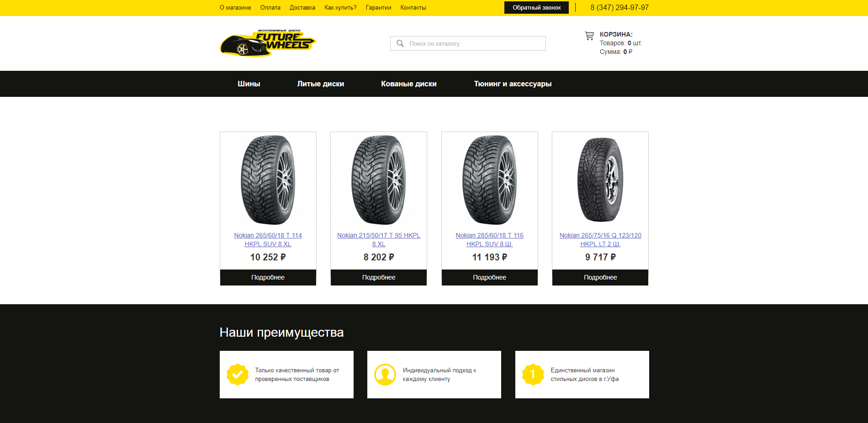Open Кованые диски category
The image size is (868, 423).
(x=409, y=84)
